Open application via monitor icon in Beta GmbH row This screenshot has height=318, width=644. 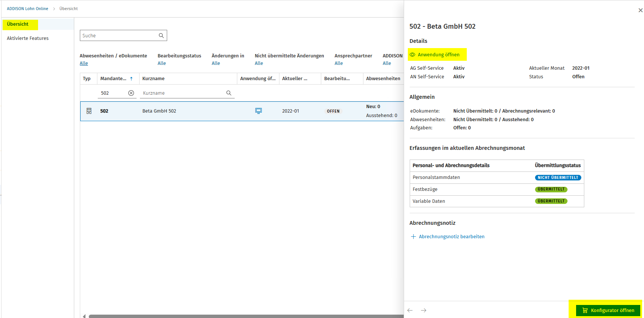coord(259,111)
